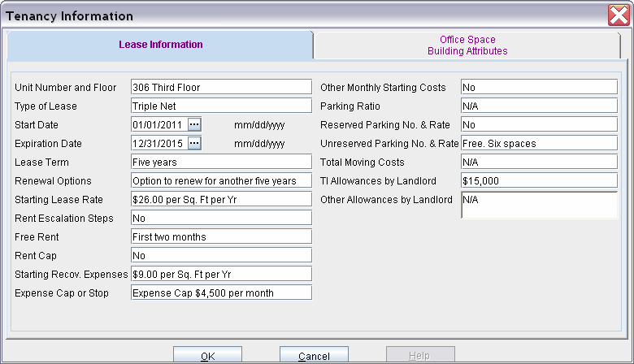This screenshot has height=364, width=634.
Task: Select mm/dd/yyyy hint beside Expiration Date
Action: click(259, 144)
